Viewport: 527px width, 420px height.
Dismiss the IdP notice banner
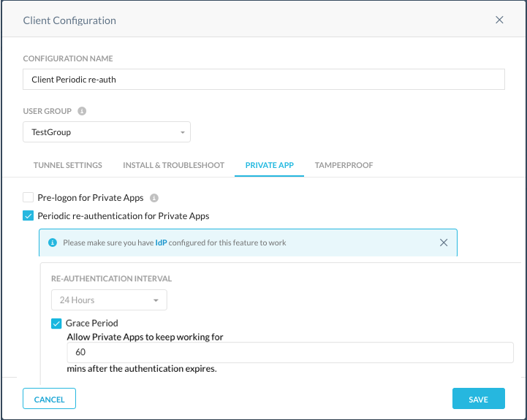[x=444, y=243]
